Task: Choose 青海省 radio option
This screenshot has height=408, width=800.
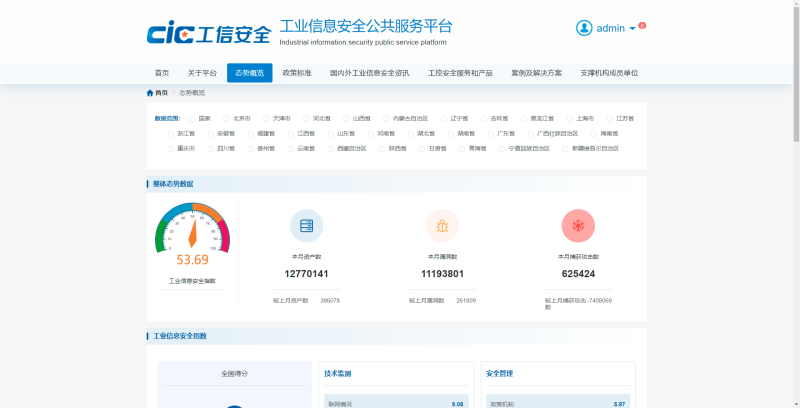Action: [x=462, y=149]
